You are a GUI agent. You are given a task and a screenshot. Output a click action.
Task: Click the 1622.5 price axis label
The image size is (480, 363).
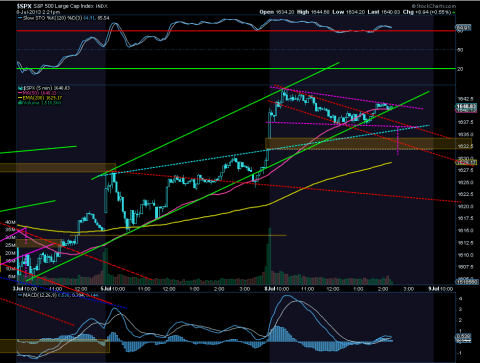465,194
